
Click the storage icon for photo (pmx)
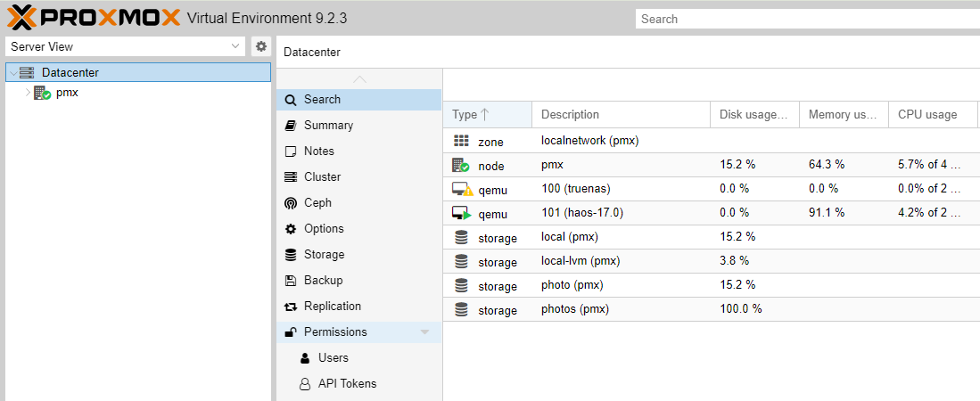(461, 286)
